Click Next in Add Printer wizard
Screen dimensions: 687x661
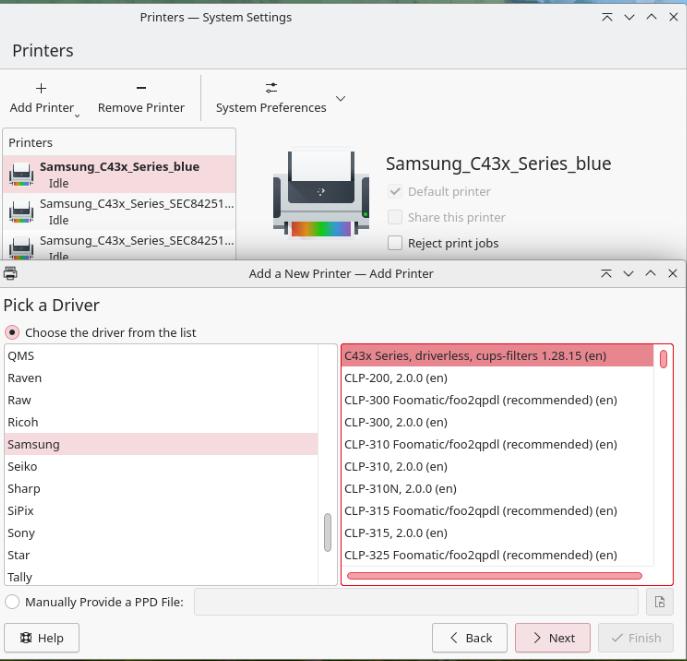point(553,638)
